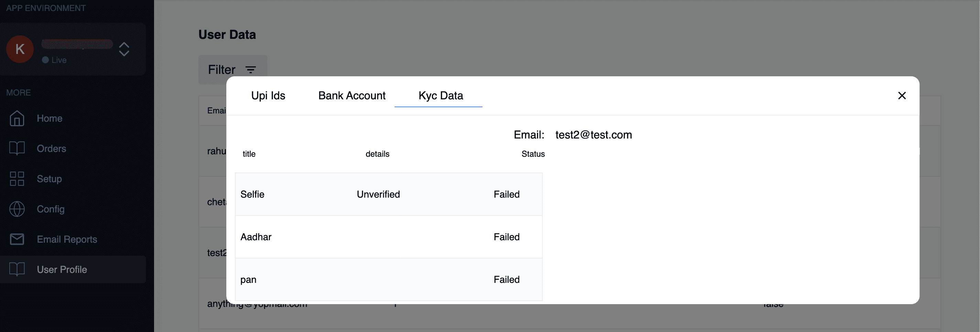Expand the app environment switcher chevrons

point(124,49)
